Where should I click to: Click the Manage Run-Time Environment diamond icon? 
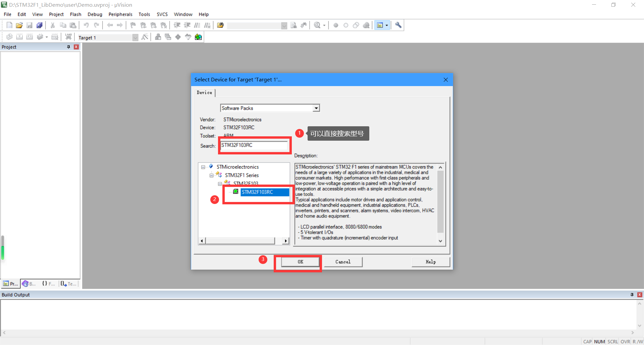(178, 37)
